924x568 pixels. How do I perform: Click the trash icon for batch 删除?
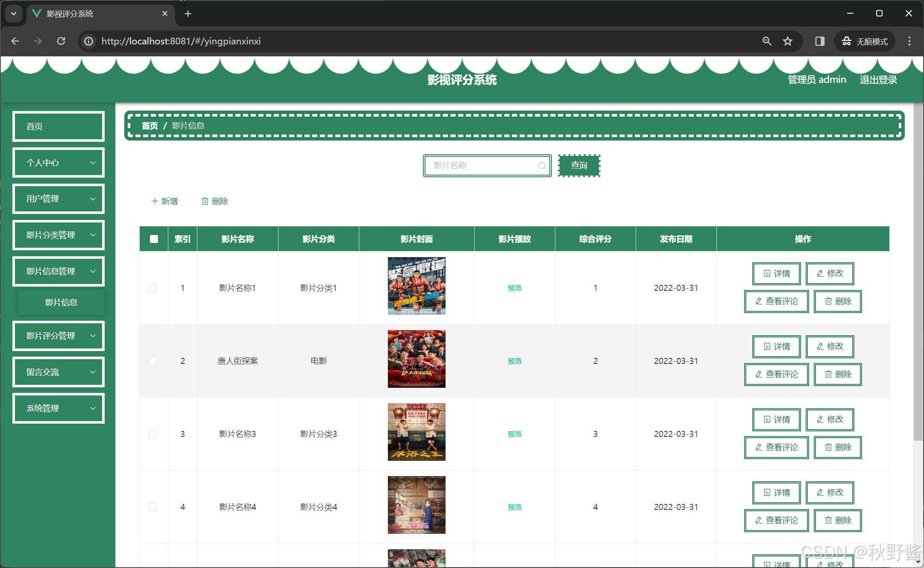coord(205,201)
